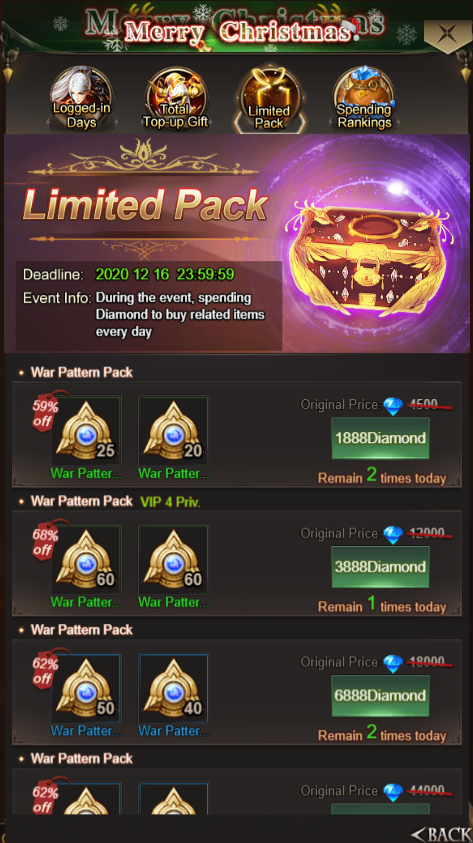Click the BACK button at the bottom

pos(440,834)
